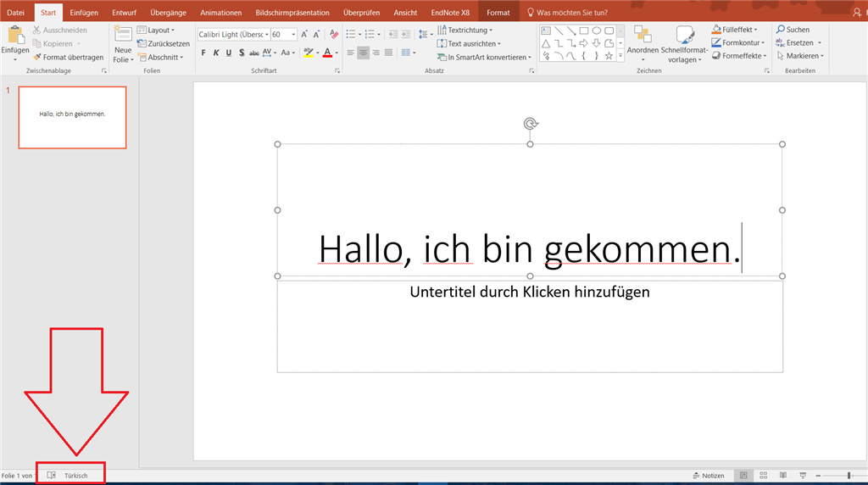Open the font size dropdown
868x485 pixels.
293,35
